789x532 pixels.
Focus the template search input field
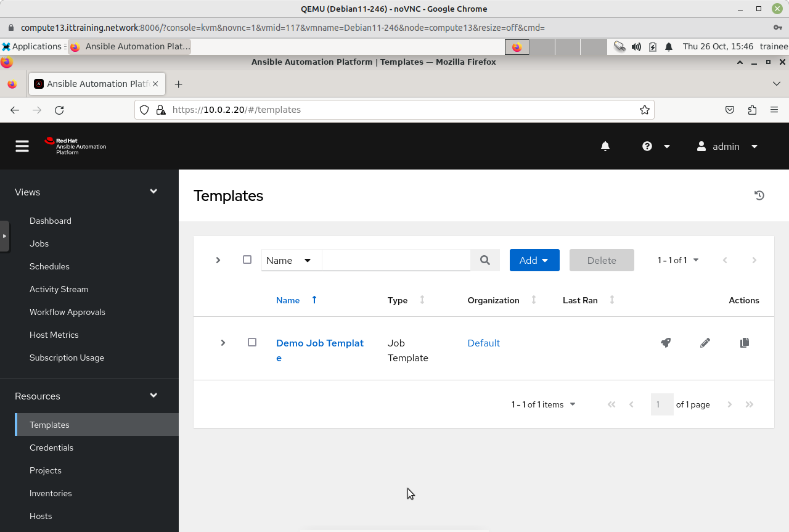click(x=396, y=260)
